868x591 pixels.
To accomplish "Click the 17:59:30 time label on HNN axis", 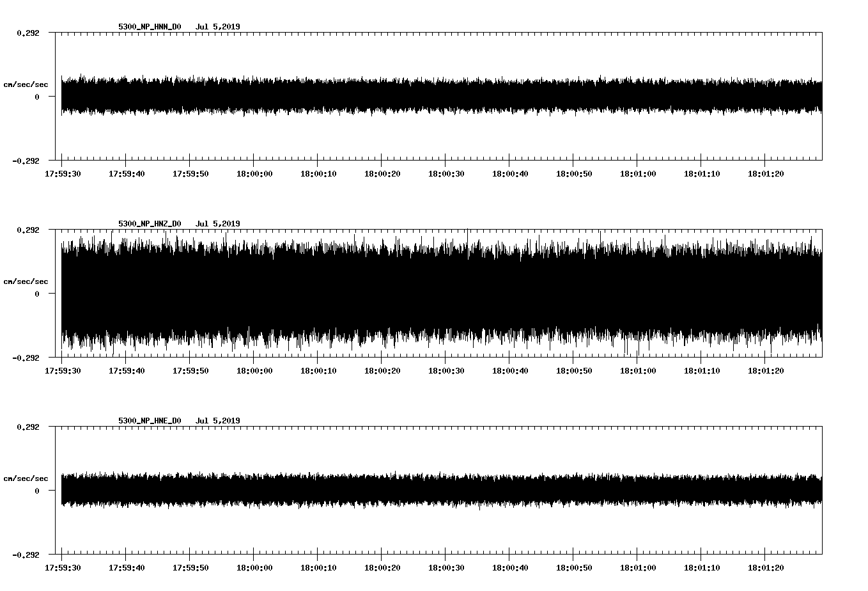I will 63,174.
